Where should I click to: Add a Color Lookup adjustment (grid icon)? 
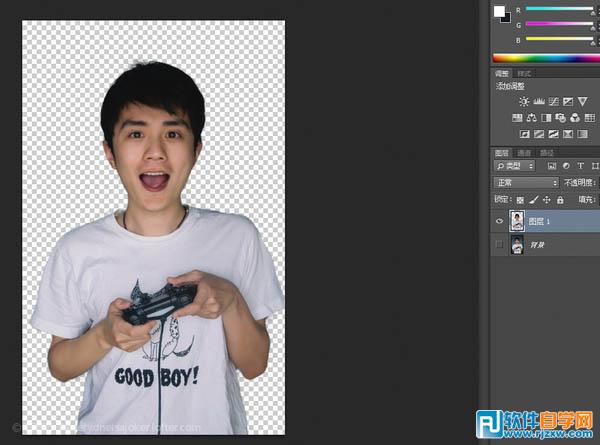click(x=590, y=118)
